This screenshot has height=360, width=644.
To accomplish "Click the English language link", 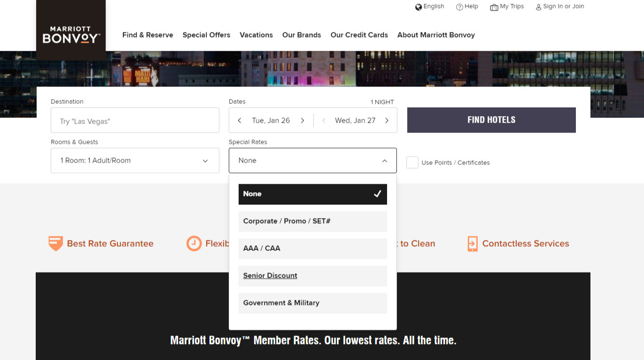I will (434, 7).
